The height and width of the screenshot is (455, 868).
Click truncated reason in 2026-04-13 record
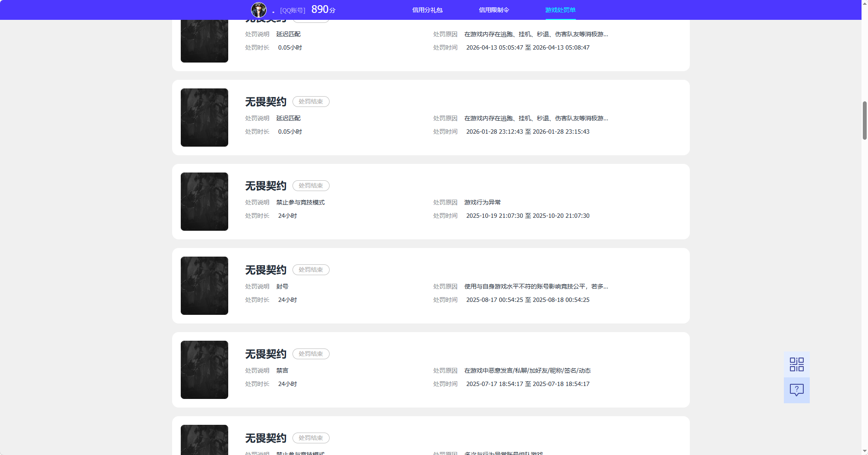pyautogui.click(x=536, y=34)
